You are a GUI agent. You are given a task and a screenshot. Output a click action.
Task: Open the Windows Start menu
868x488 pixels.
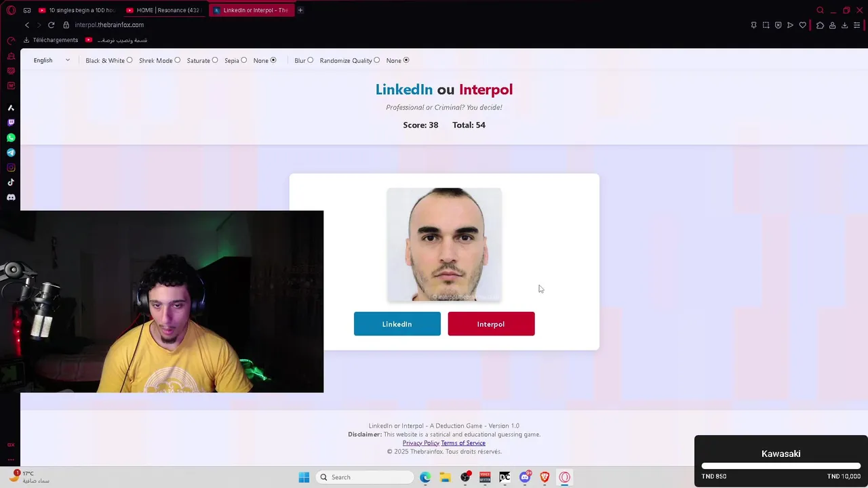304,477
